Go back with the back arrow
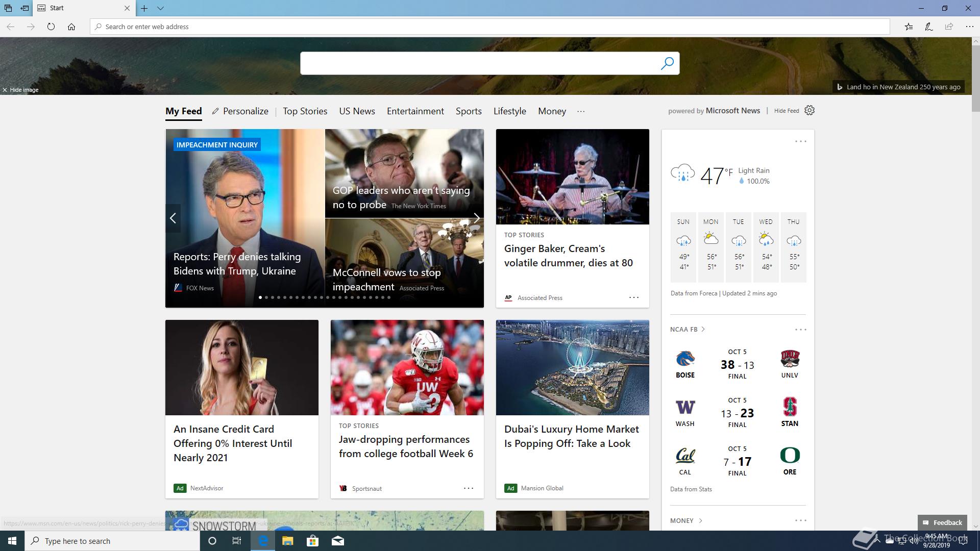980x551 pixels. 10,27
